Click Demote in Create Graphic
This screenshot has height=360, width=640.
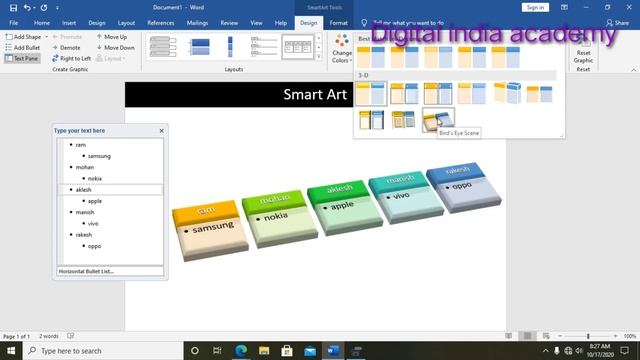(x=66, y=48)
